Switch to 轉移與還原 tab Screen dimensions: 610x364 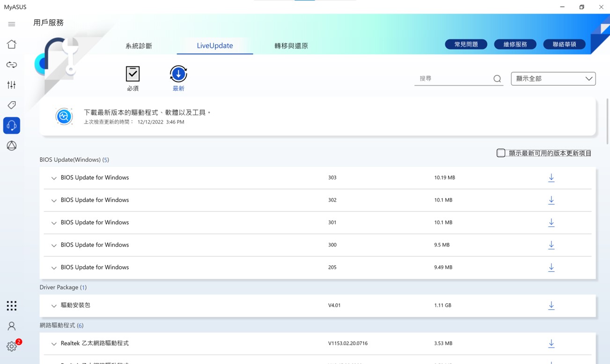(x=291, y=46)
